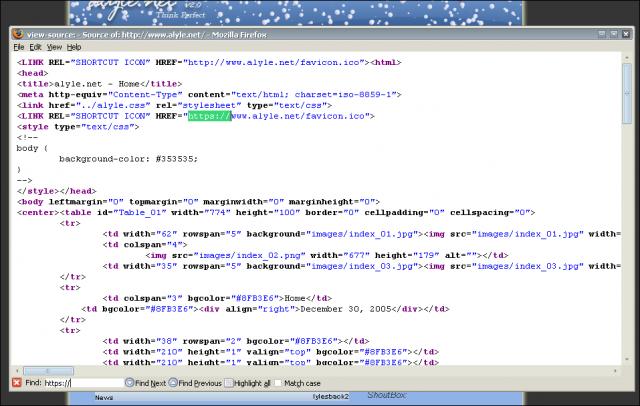Close the view-source window
Viewport: 640px width, 406px height.
(626, 34)
